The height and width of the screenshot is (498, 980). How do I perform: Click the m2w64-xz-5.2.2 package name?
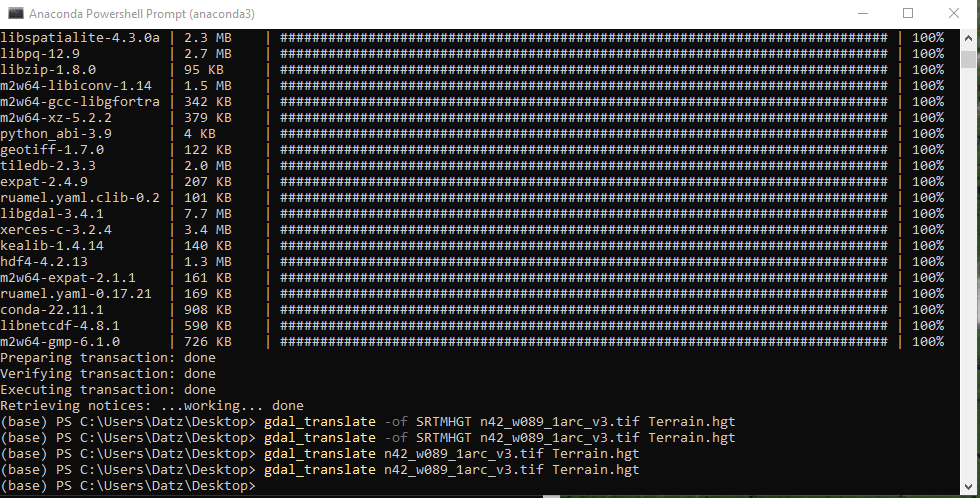click(x=56, y=117)
